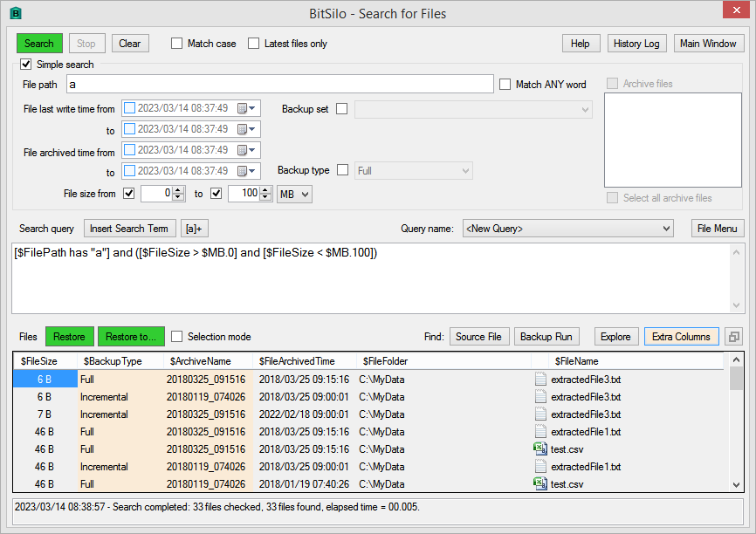
Task: Click Excel icon of test.csv archived 09:15:16
Action: (540, 448)
